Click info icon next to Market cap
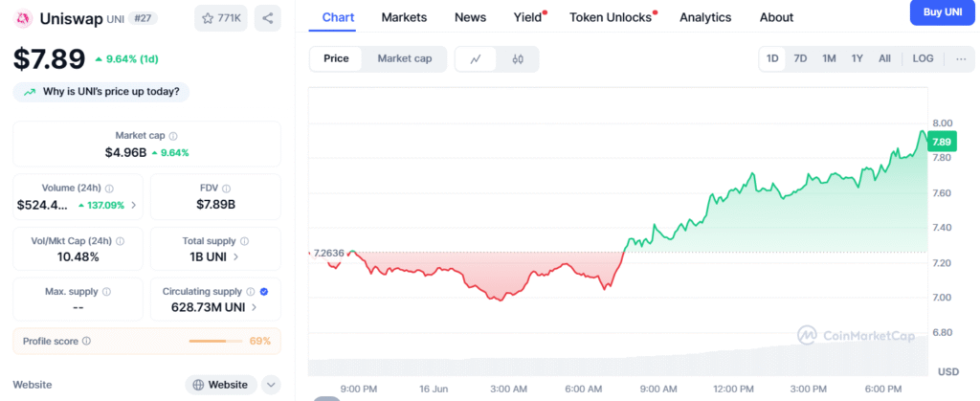This screenshot has height=401, width=980. point(173,136)
